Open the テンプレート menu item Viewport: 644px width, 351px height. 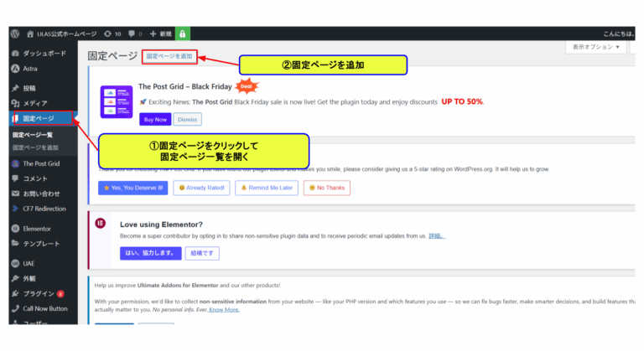pos(41,244)
